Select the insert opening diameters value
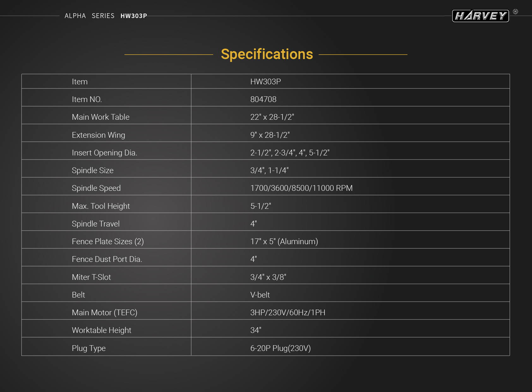The width and height of the screenshot is (532, 392). click(290, 153)
